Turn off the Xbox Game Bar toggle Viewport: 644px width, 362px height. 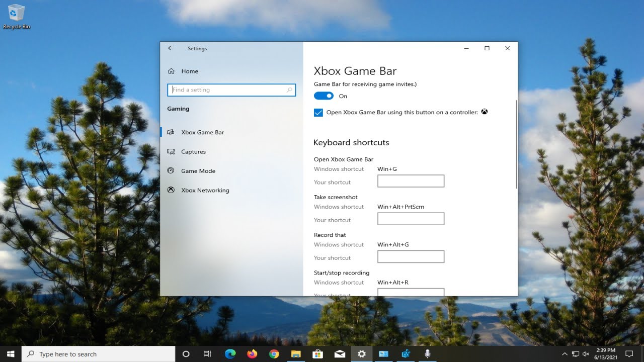(x=324, y=96)
